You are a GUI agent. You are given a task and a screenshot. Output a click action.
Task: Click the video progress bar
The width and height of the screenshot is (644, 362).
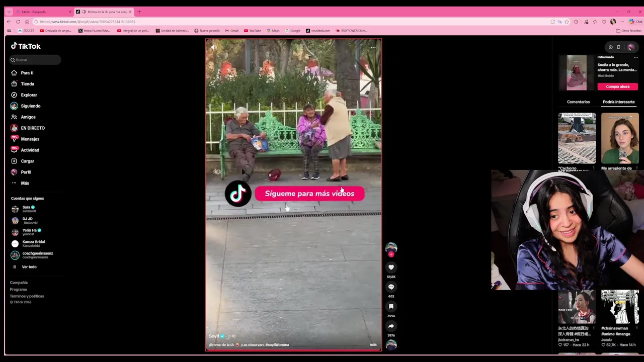click(x=293, y=349)
